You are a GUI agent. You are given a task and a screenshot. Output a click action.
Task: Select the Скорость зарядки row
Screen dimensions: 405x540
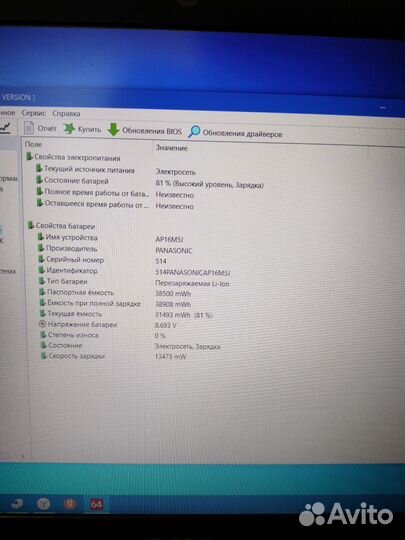pos(73,356)
